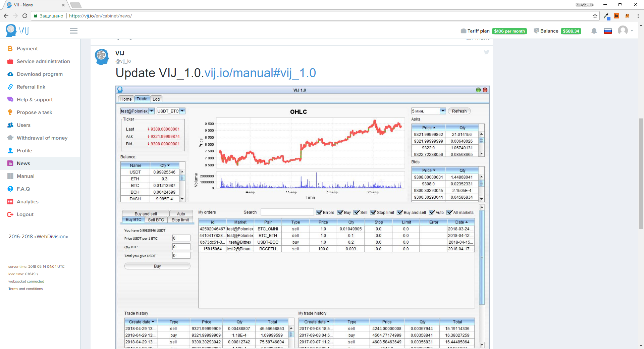This screenshot has height=349, width=644.
Task: Bookmark page with the star icon
Action: coord(595,16)
